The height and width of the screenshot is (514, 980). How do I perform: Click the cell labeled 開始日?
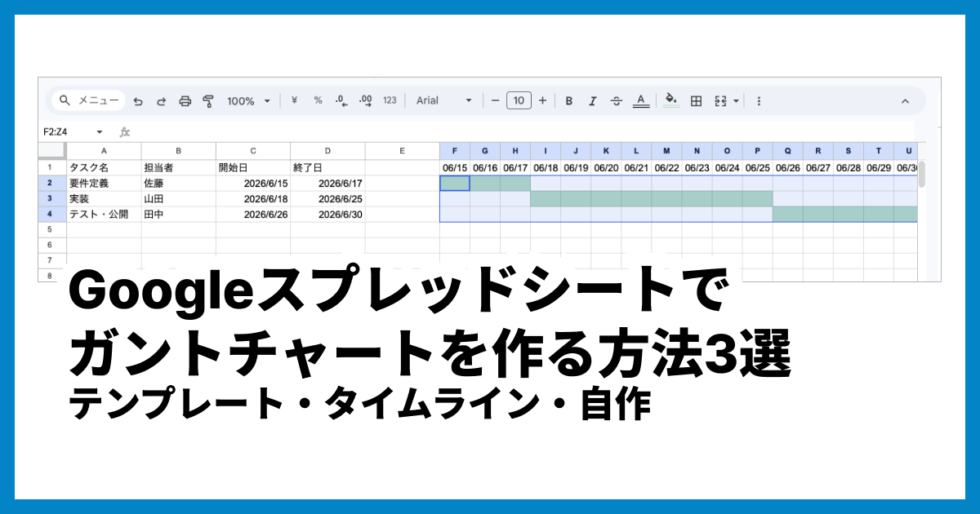[253, 167]
